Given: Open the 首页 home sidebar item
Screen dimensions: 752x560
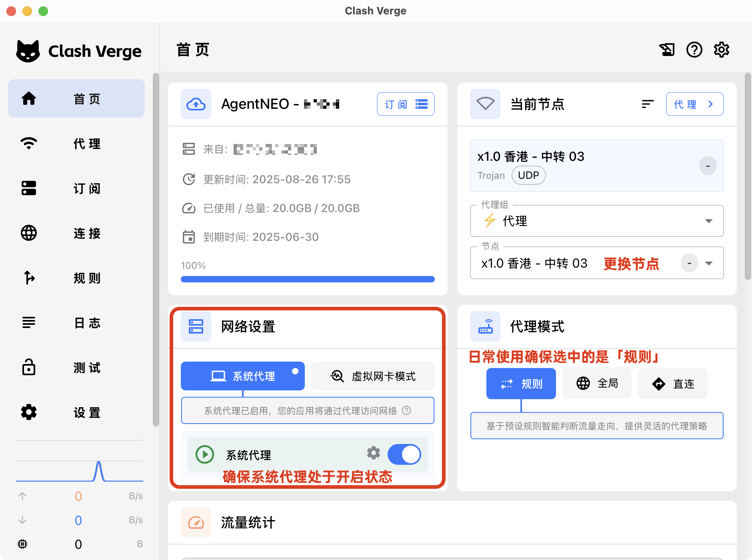Looking at the screenshot, I should (x=76, y=98).
